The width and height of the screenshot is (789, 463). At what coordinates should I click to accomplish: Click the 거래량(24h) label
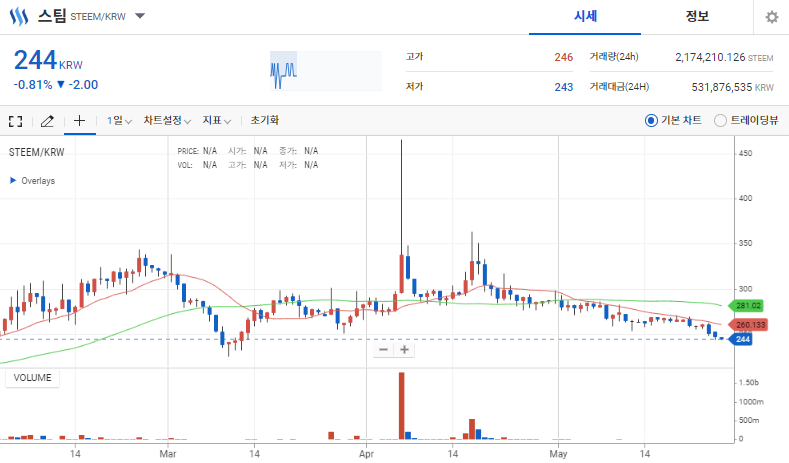point(614,57)
